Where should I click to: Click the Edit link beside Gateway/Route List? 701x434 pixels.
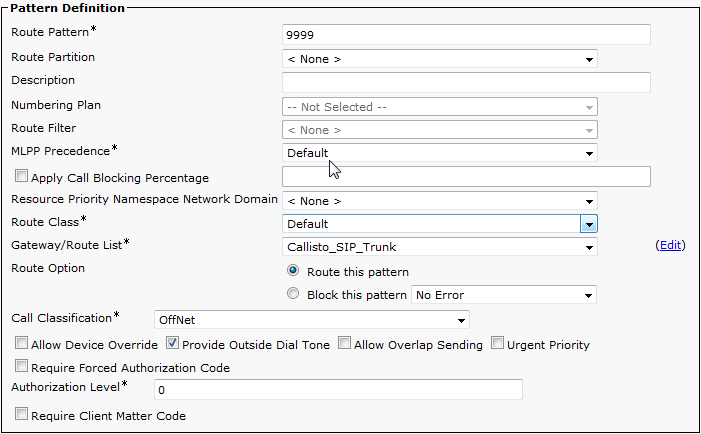(x=670, y=245)
